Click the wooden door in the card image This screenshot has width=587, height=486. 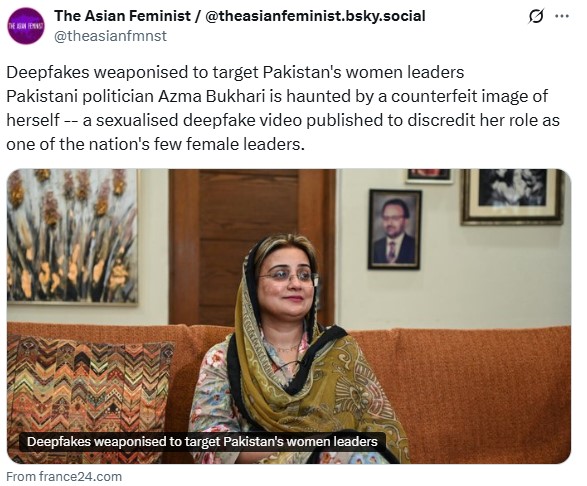coord(252,247)
